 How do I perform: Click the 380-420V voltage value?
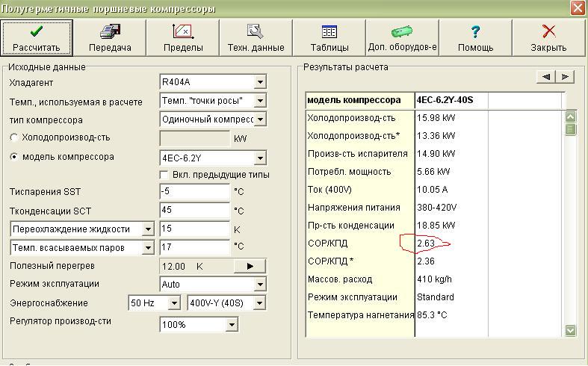click(436, 208)
